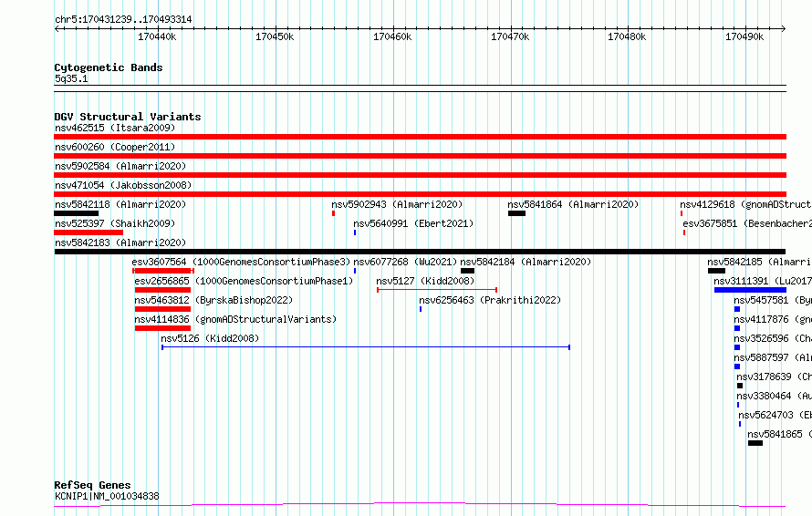Image resolution: width=812 pixels, height=516 pixels.
Task: Select nsv4114836 (gnomADStructuralVariants) label
Action: click(235, 319)
